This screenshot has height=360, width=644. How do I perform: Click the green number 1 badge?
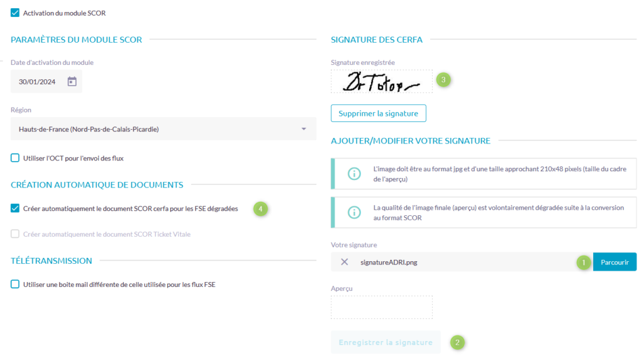pos(583,262)
